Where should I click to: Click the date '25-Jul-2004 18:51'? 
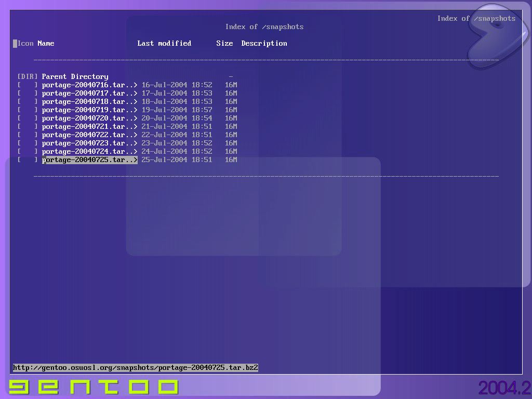(177, 160)
